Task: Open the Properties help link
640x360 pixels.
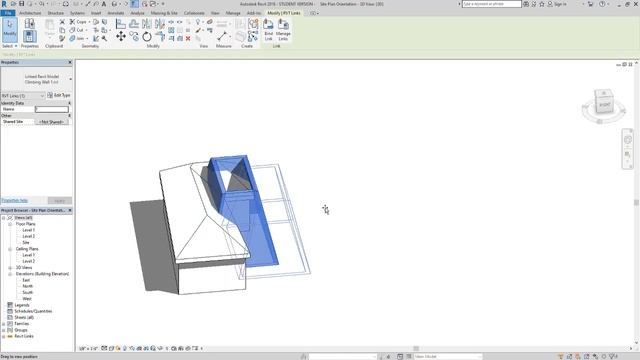Action: pos(14,200)
